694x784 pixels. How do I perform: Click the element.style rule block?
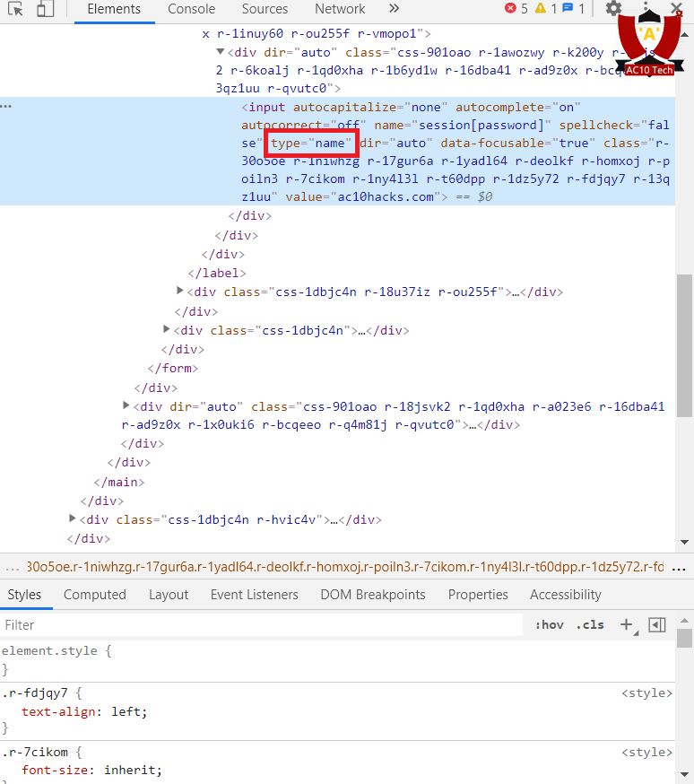[x=337, y=660]
